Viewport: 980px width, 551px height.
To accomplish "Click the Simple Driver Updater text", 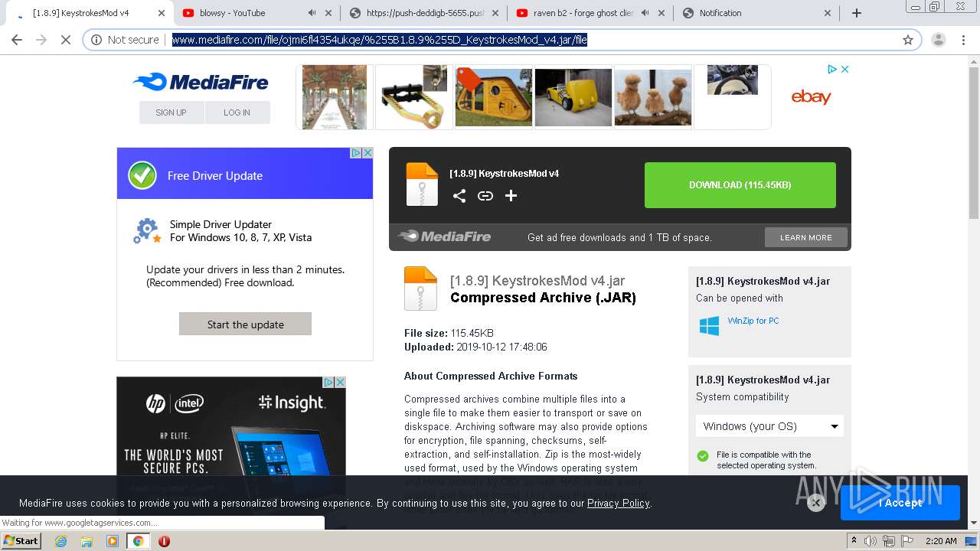I will click(220, 224).
